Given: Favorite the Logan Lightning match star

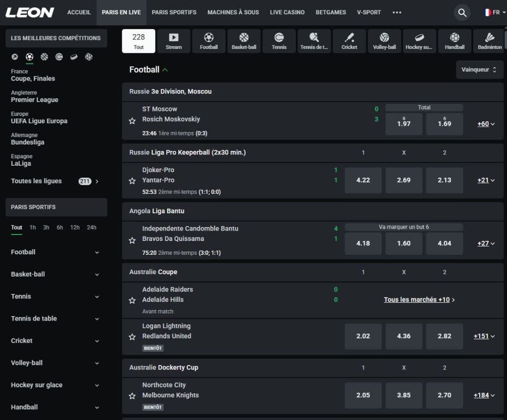Looking at the screenshot, I should click(132, 337).
